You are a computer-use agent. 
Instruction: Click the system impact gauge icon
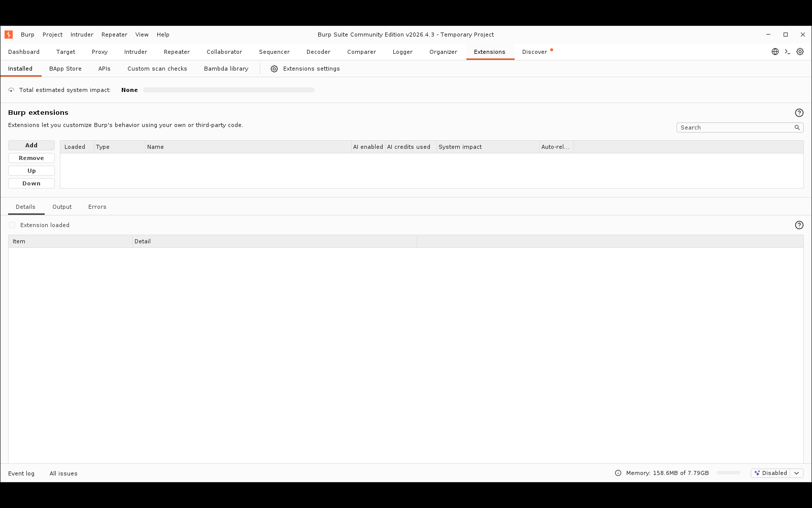(x=11, y=90)
